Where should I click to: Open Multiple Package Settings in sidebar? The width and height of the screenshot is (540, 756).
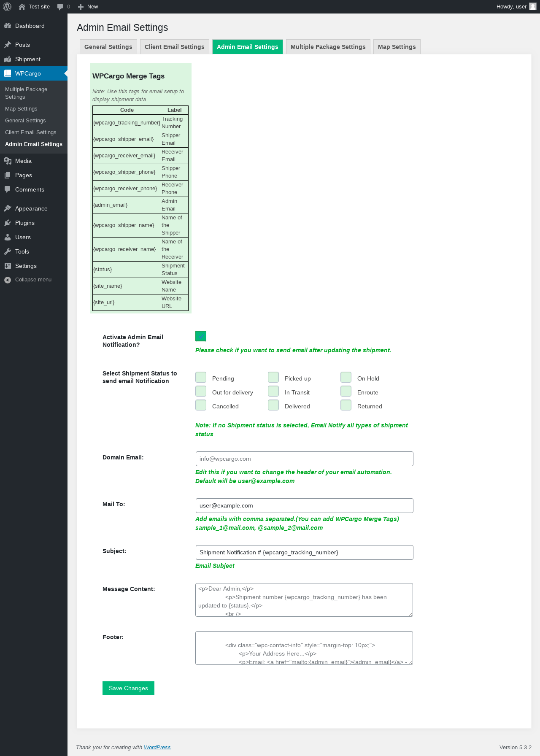point(34,93)
